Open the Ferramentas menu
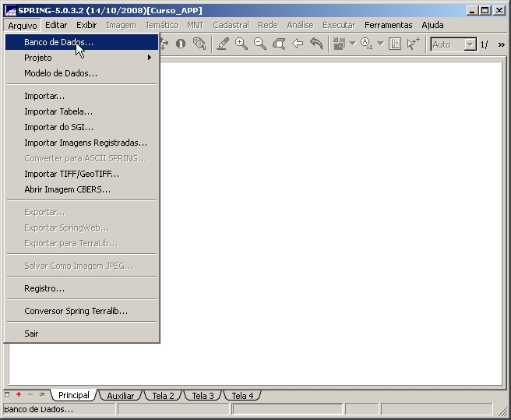Screen dimensions: 511x420 click(x=388, y=25)
